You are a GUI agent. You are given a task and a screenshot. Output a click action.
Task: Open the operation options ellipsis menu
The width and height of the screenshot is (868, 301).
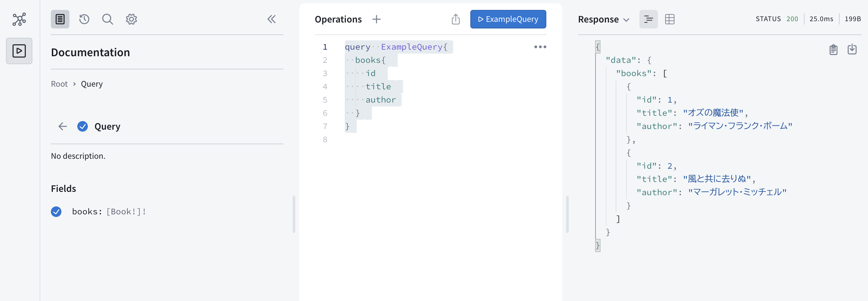(x=540, y=47)
